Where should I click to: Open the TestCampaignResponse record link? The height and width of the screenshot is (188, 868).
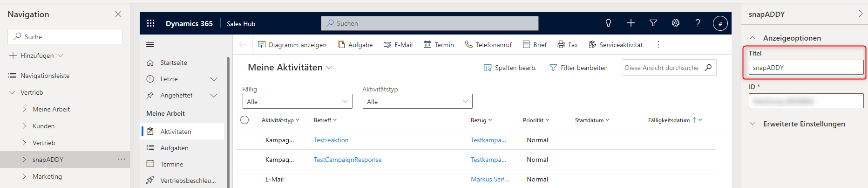pos(348,160)
